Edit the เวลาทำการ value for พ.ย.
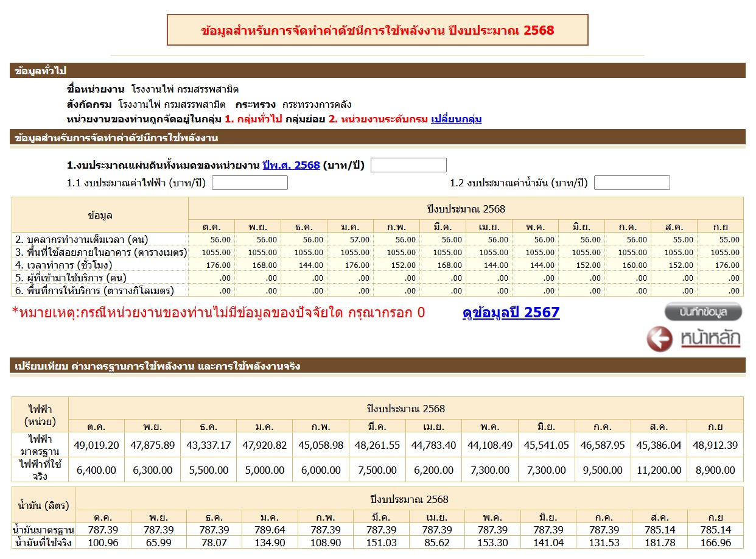 coord(258,265)
